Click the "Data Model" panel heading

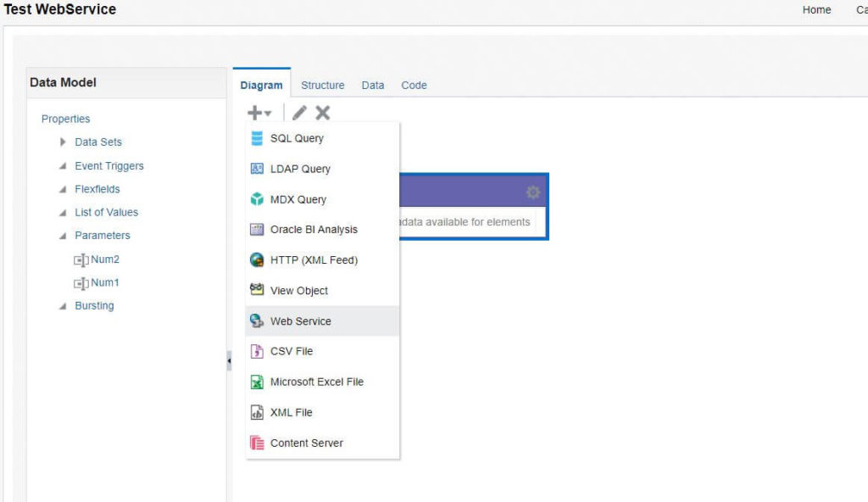pyautogui.click(x=63, y=82)
